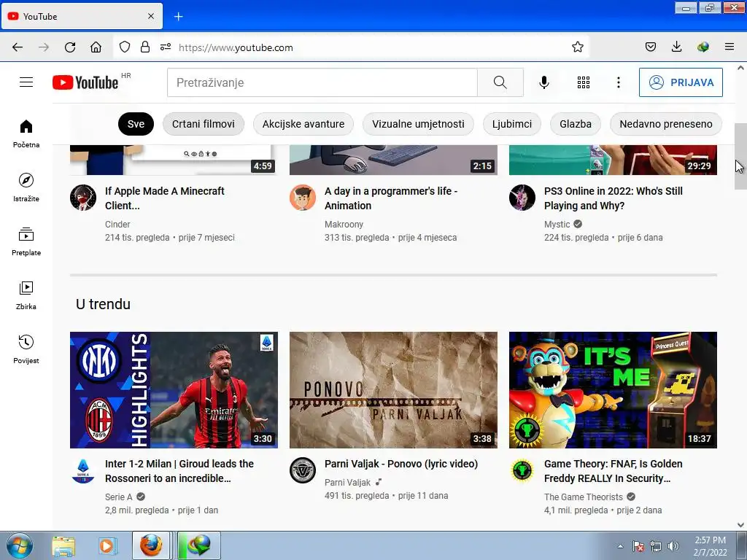747x560 pixels.
Task: Click tracking protection shield icon
Action: pyautogui.click(x=125, y=47)
